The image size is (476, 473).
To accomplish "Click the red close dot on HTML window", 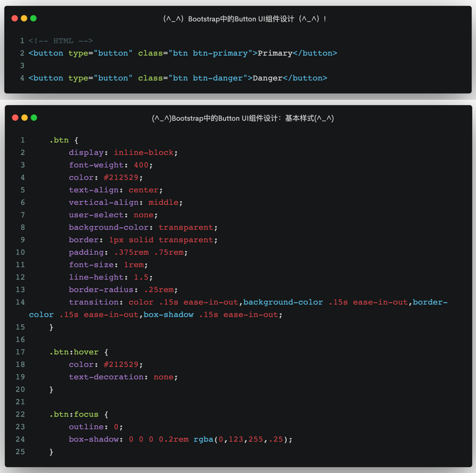I will (x=15, y=19).
